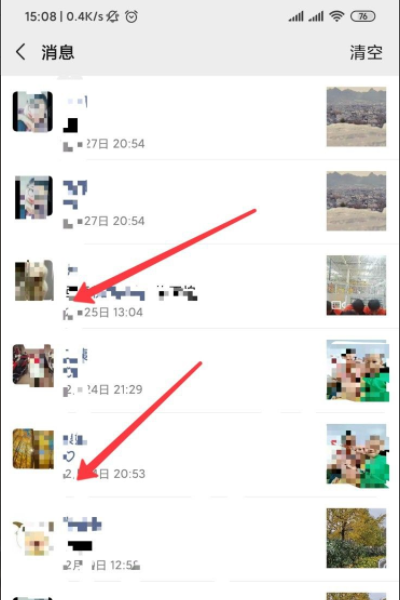
Task: Tap the 清空 clear button
Action: point(366,52)
